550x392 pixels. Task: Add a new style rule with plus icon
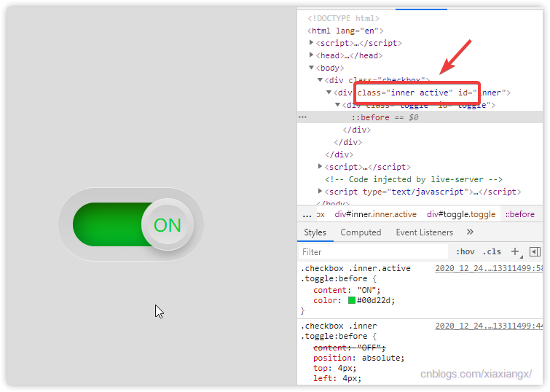tap(515, 251)
